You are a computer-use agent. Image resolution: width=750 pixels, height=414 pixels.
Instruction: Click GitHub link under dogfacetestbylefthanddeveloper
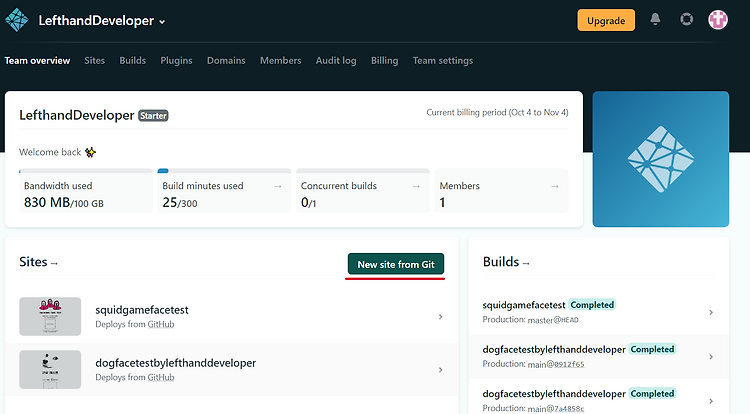(x=161, y=377)
